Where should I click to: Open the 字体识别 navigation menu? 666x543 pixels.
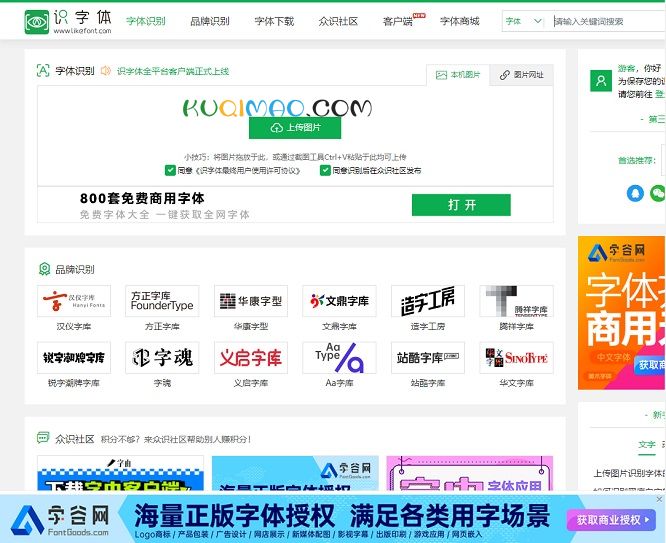point(146,21)
